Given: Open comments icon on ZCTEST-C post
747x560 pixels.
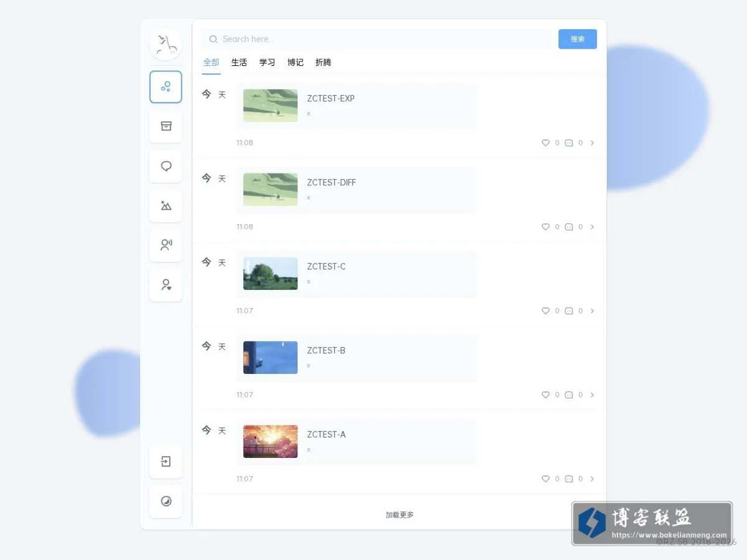Looking at the screenshot, I should coord(569,311).
